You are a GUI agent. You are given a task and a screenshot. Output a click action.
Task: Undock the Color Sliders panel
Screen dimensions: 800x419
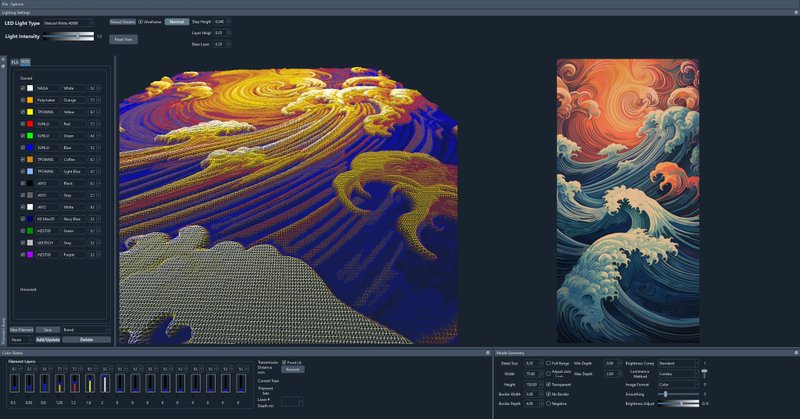488,353
